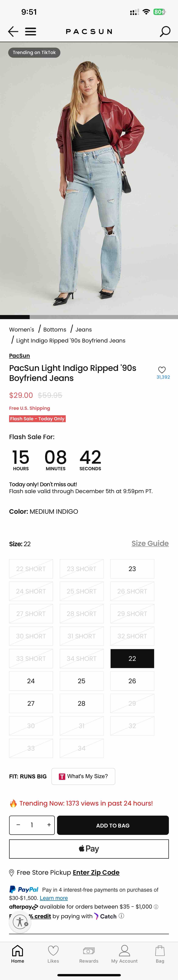Open search with magnifier icon
The width and height of the screenshot is (178, 980).
coord(165,31)
